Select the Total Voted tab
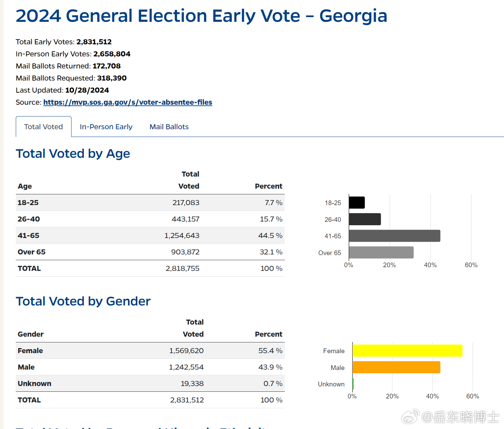Image resolution: width=504 pixels, height=429 pixels. [44, 127]
